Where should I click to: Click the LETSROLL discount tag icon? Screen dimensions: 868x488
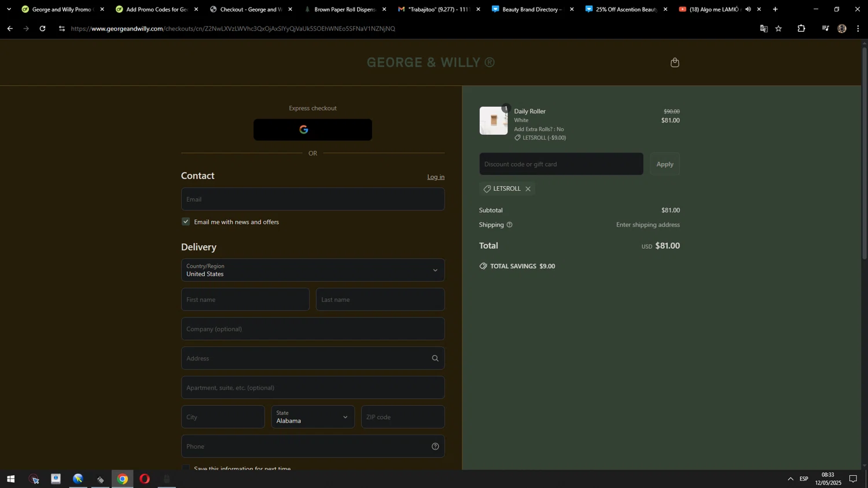[487, 189]
